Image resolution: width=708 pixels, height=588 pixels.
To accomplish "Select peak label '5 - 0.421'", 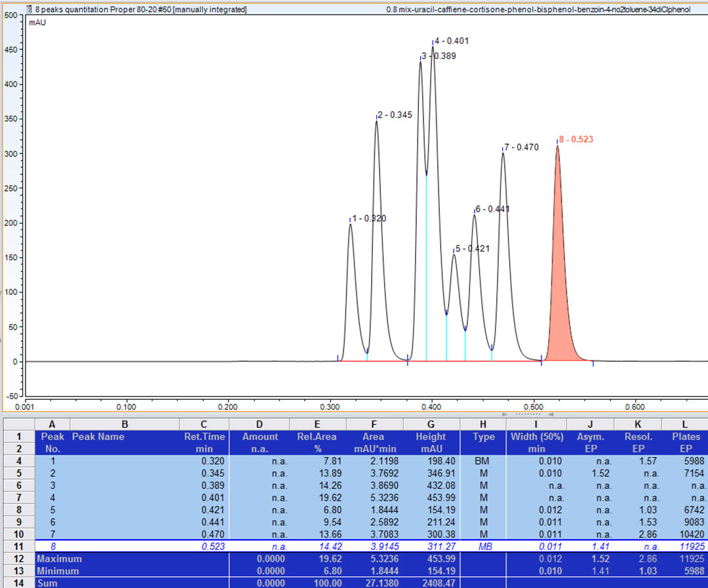I will tap(472, 249).
